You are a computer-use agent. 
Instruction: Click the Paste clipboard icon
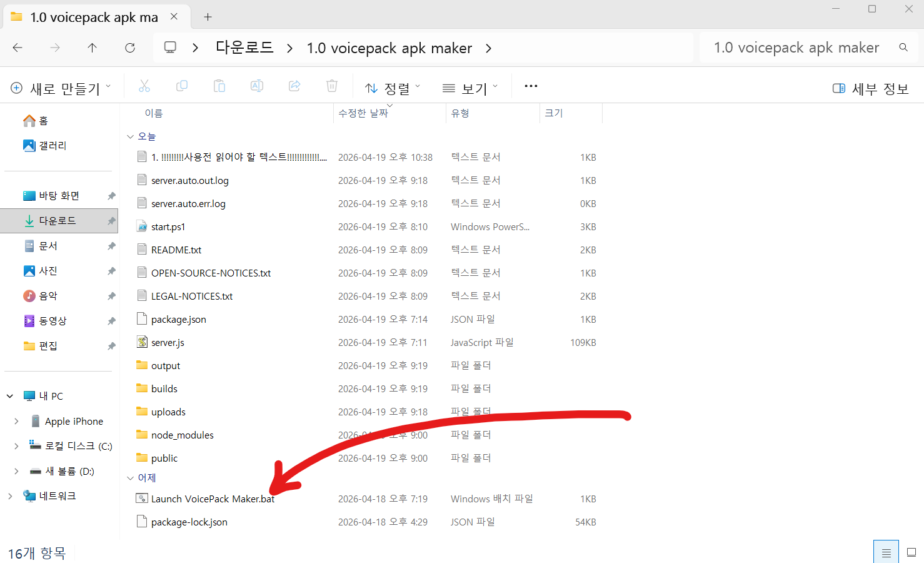point(219,86)
